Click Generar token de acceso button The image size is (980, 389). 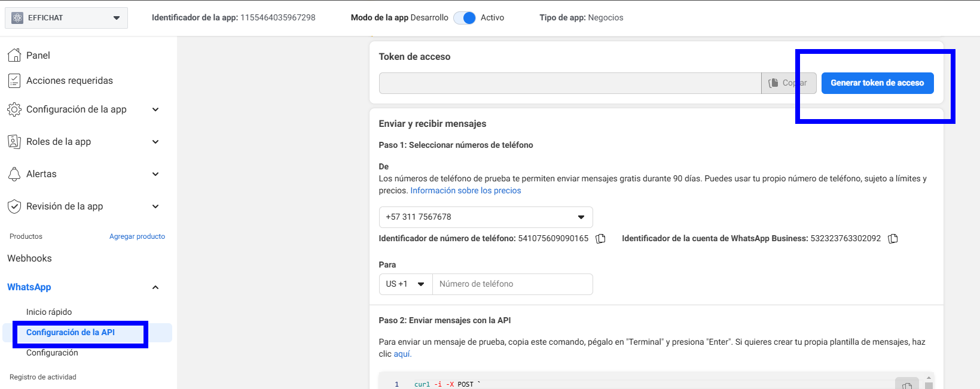pos(877,83)
